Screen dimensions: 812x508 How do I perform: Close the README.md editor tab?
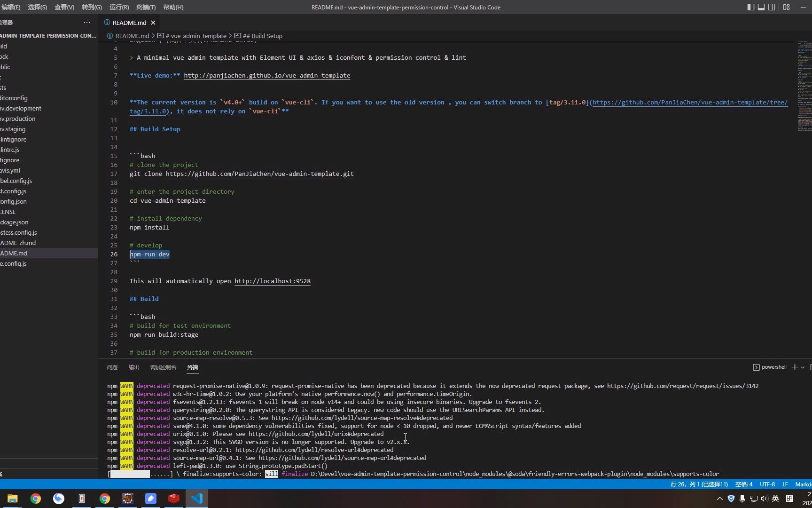[x=153, y=23]
